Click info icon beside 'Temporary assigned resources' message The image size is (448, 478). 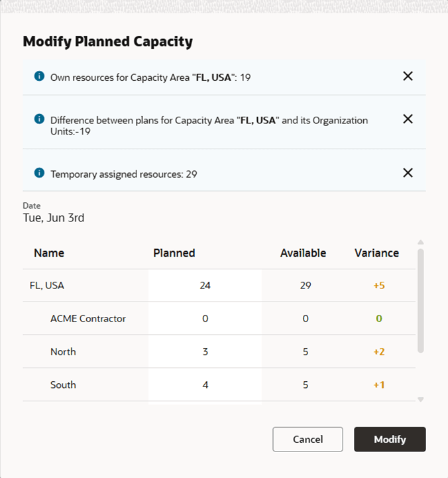point(39,173)
